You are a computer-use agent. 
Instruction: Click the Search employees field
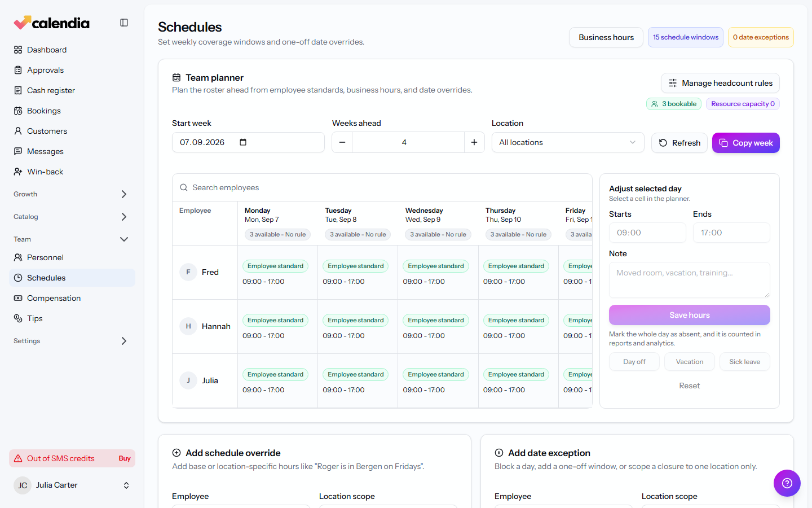(x=382, y=187)
